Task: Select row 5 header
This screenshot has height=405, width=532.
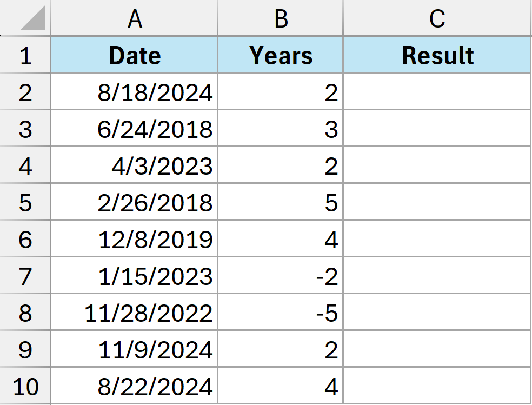Action: [x=24, y=203]
